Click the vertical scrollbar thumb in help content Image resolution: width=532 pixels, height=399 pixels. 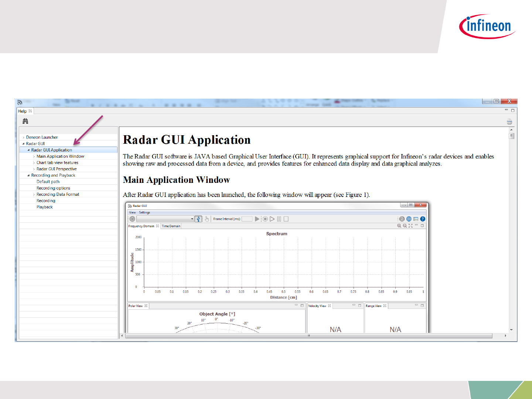coord(512,136)
